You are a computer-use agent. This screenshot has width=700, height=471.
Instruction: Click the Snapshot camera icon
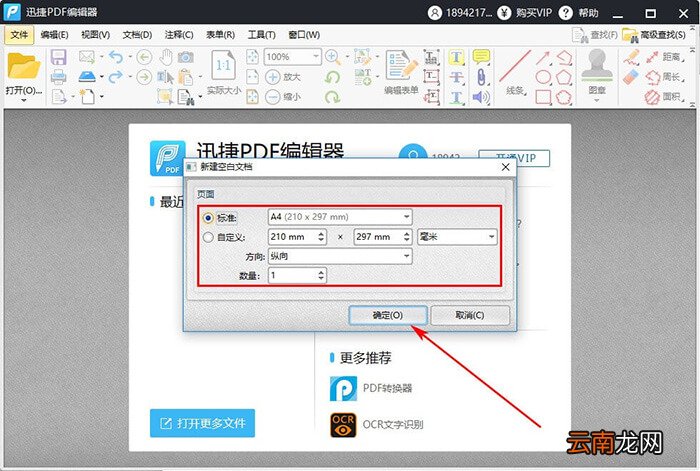point(186,57)
